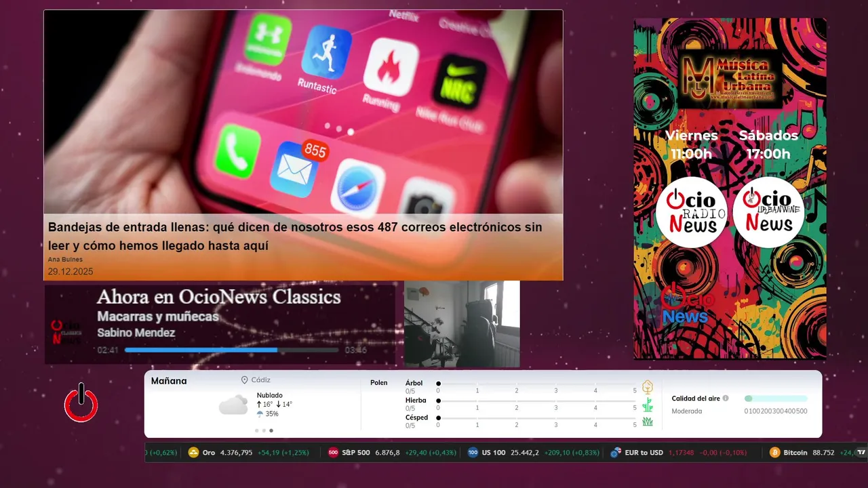The height and width of the screenshot is (488, 868).
Task: Click the Música Latina Urbana logo
Action: pyautogui.click(x=730, y=79)
